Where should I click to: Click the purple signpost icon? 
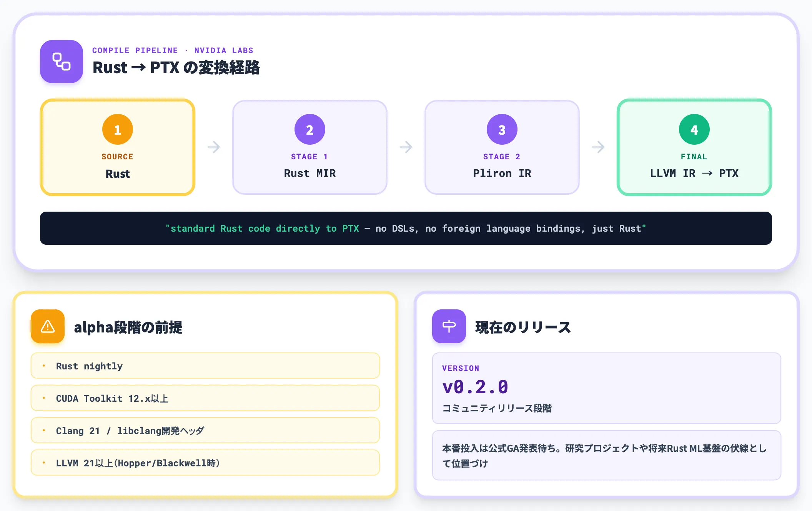(449, 326)
